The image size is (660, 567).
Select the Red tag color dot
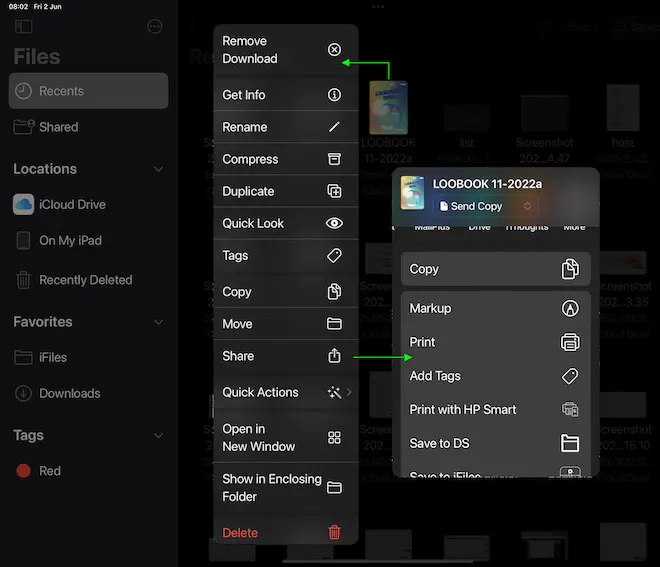pos(24,471)
